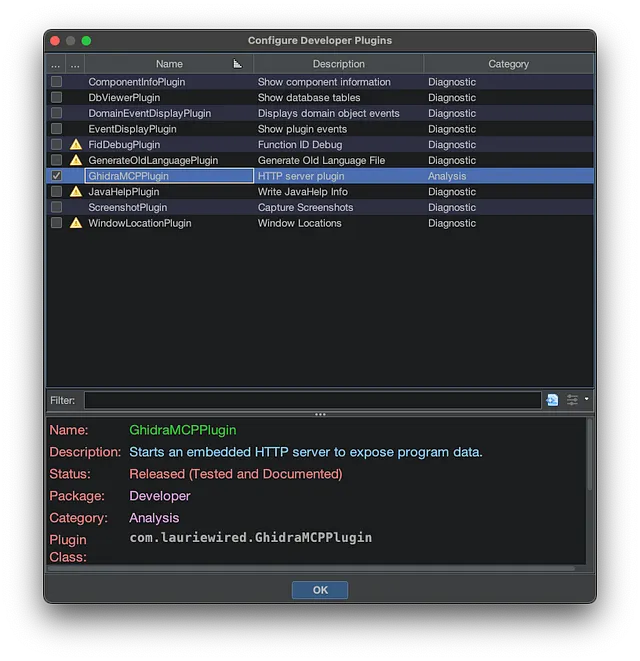Tick the DbViewerPlugin checkbox
The height and width of the screenshot is (661, 640).
[57, 98]
